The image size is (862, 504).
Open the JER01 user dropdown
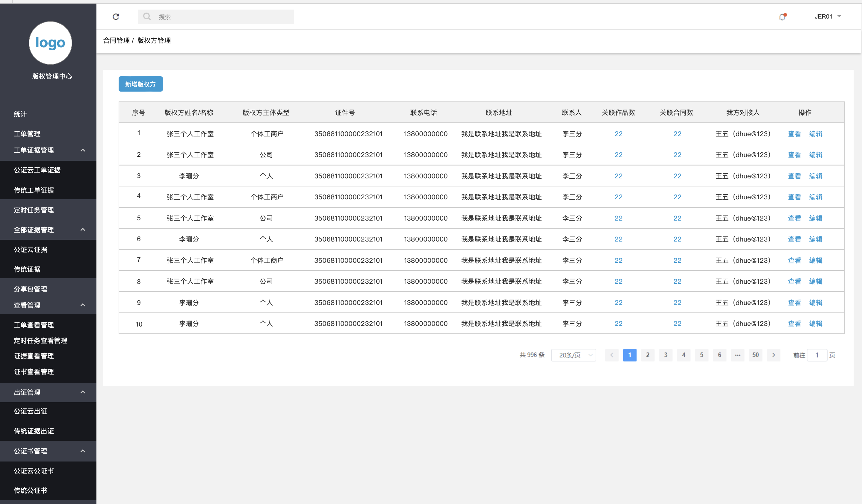click(x=828, y=16)
